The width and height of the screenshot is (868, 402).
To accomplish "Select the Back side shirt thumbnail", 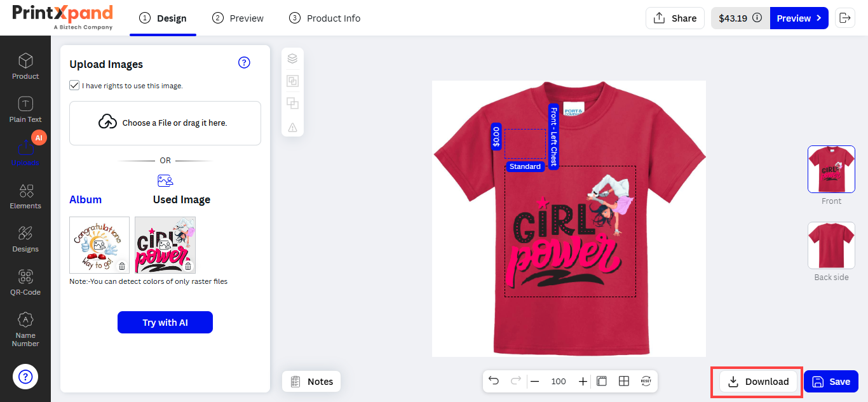I will pos(831,245).
